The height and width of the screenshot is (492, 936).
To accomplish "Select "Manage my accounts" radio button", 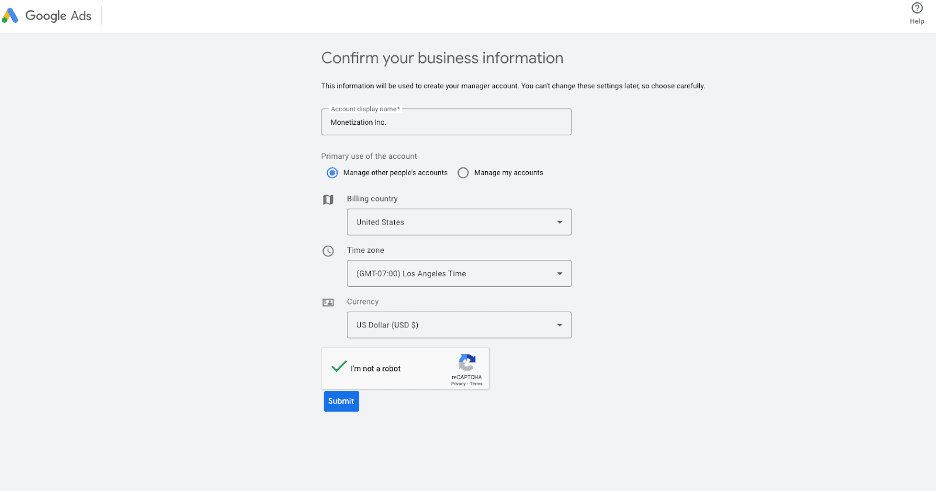I will pos(463,172).
